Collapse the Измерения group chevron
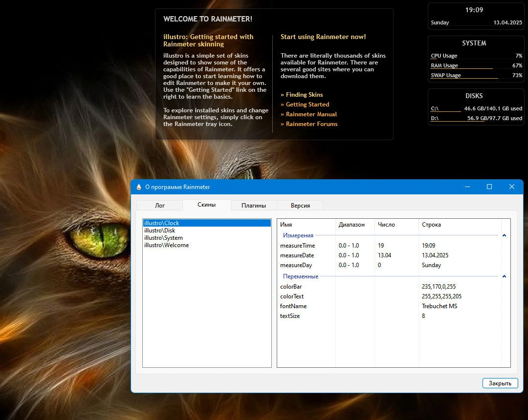This screenshot has height=420, width=528. 504,235
